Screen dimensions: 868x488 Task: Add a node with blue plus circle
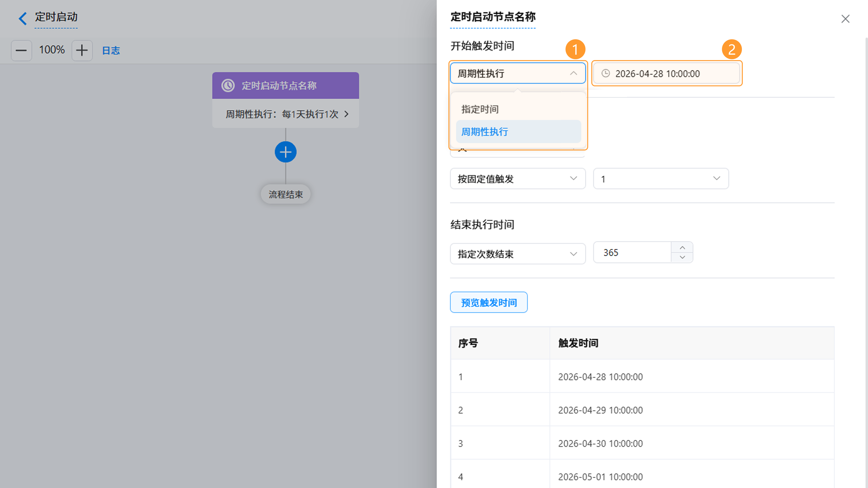[285, 152]
